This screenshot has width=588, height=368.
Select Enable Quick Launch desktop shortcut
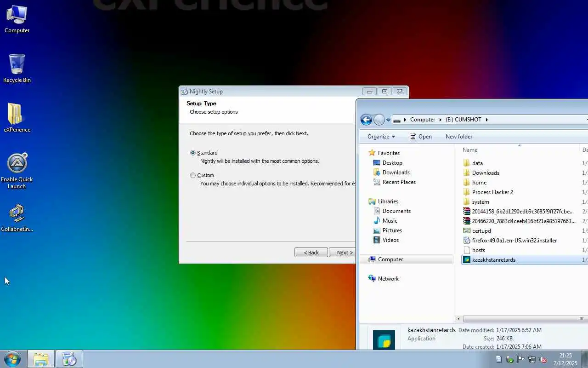pyautogui.click(x=17, y=171)
